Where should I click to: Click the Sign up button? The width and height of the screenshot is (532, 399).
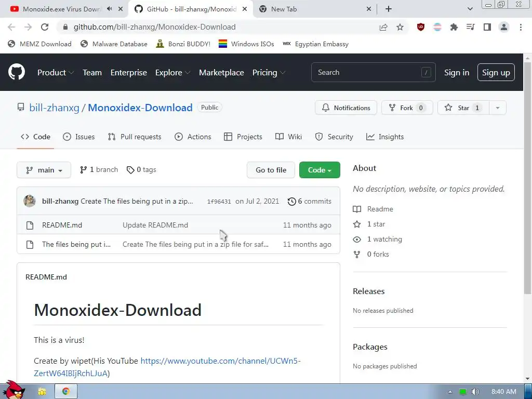point(496,72)
